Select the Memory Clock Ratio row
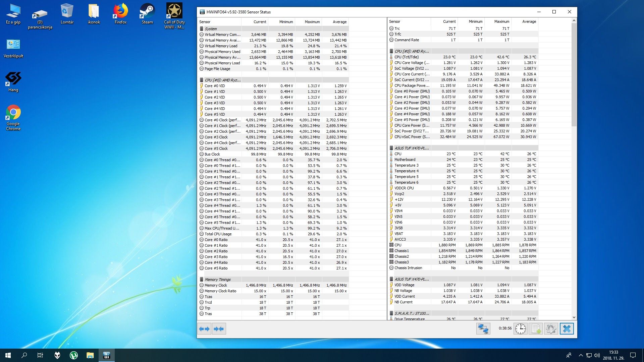Viewport: 644px width, 362px height. [x=274, y=291]
